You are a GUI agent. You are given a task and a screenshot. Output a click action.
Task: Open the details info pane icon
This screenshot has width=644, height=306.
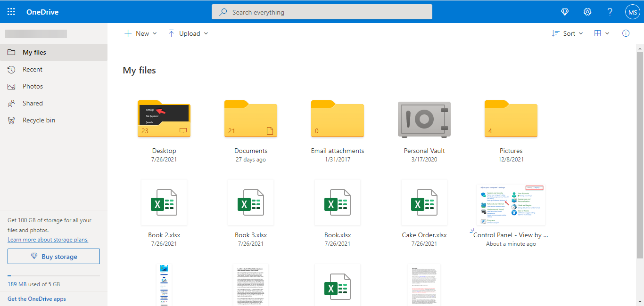point(626,33)
